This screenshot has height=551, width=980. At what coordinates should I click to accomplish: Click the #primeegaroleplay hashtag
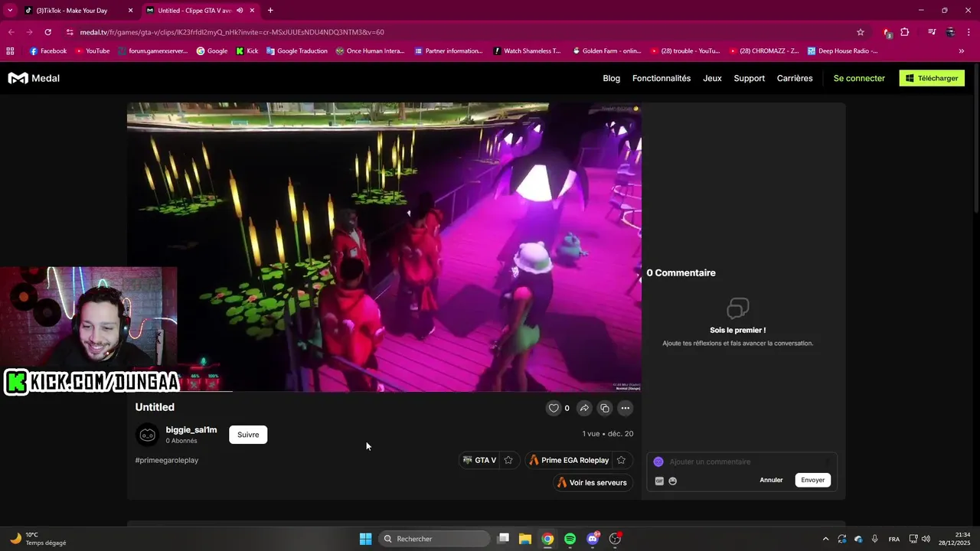click(167, 460)
